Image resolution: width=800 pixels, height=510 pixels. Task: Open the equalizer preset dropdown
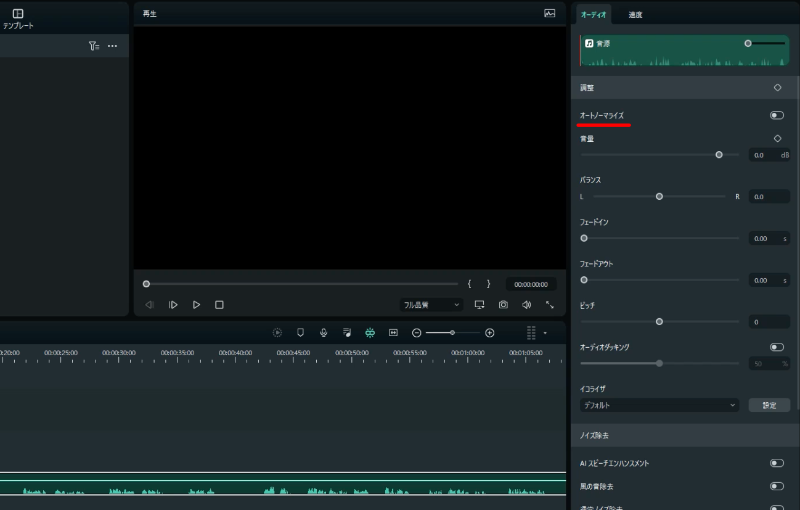point(659,405)
